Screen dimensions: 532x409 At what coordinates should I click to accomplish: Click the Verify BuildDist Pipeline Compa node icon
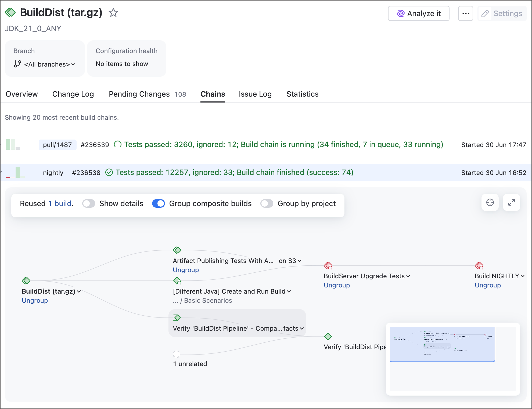177,318
